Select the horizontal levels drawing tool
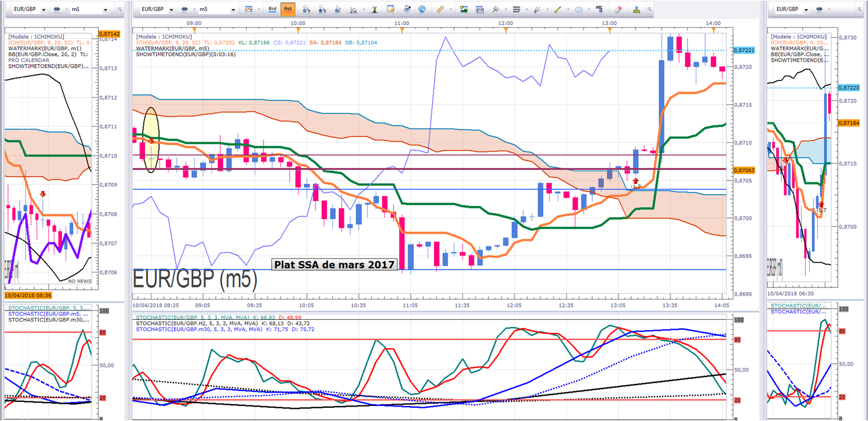The width and height of the screenshot is (868, 421). pyautogui.click(x=517, y=9)
